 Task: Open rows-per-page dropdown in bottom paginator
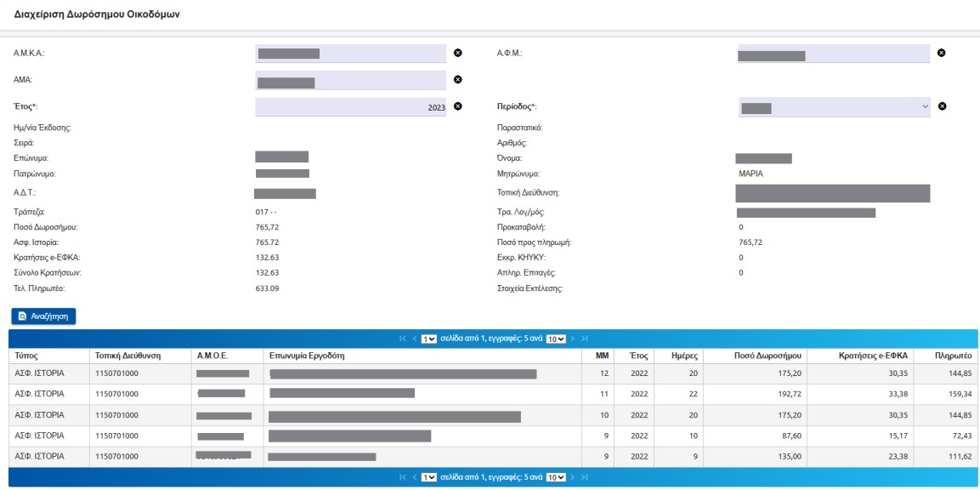555,478
